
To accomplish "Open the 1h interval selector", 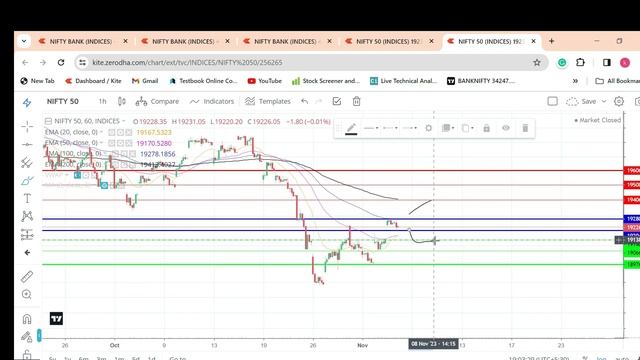I will coord(102,101).
